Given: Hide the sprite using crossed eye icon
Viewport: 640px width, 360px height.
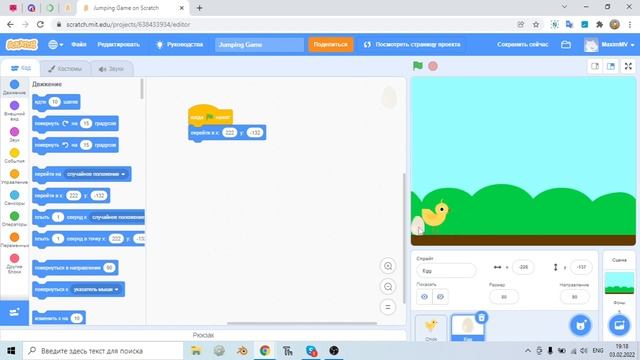Looking at the screenshot, I should pos(440,297).
